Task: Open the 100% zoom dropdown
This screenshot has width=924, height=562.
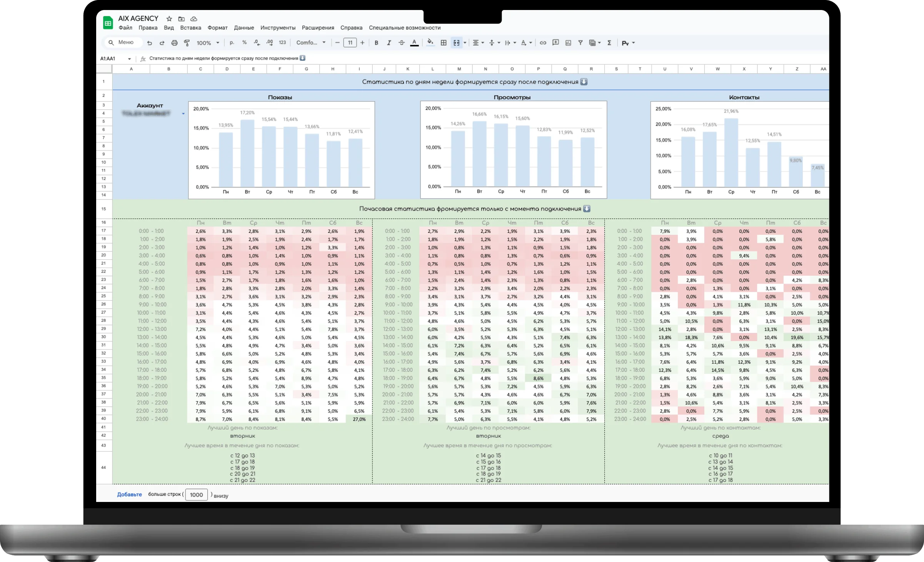Action: click(208, 43)
